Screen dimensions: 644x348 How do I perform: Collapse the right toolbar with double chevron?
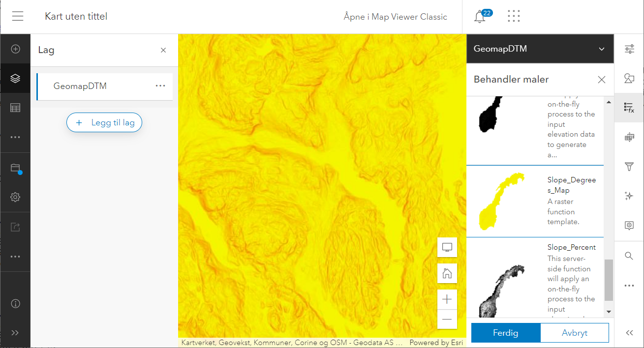click(x=629, y=333)
